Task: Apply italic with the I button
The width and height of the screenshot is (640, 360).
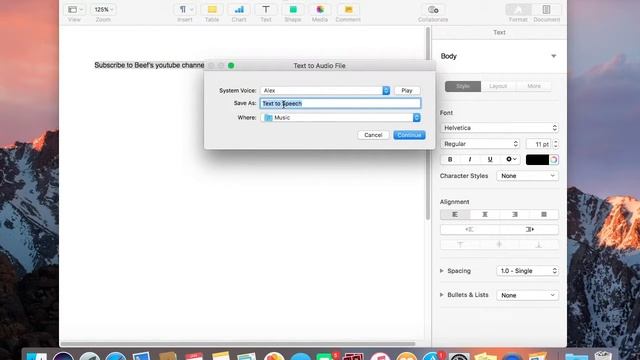Action: pyautogui.click(x=470, y=159)
